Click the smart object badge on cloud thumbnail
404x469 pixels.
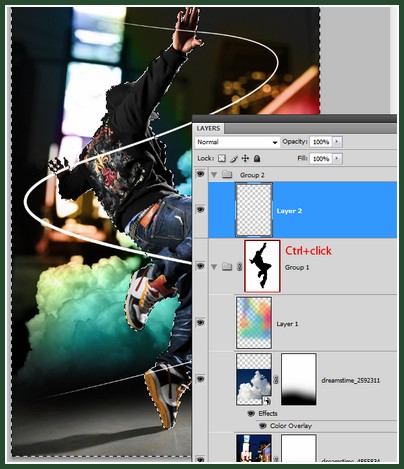tap(267, 400)
